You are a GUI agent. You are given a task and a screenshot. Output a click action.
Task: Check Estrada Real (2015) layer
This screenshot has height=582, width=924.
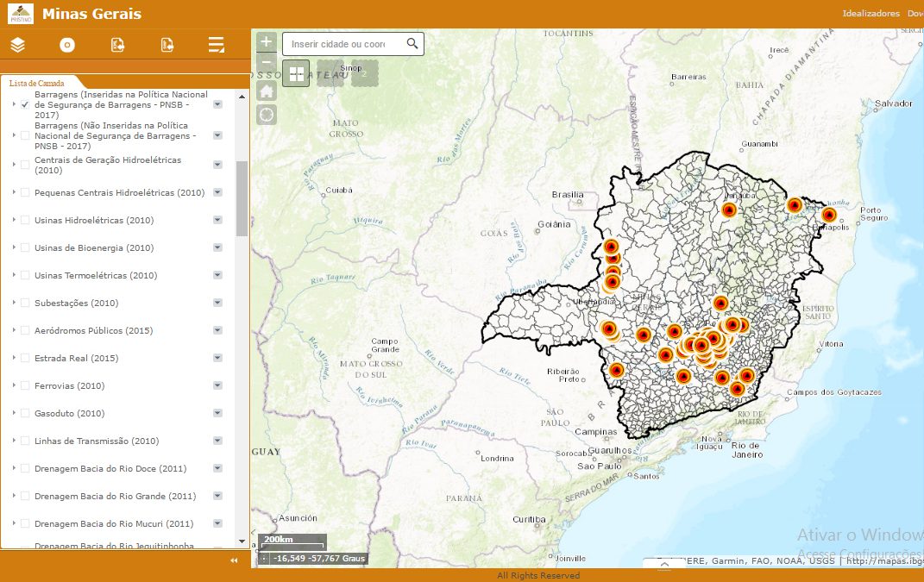[x=25, y=358]
